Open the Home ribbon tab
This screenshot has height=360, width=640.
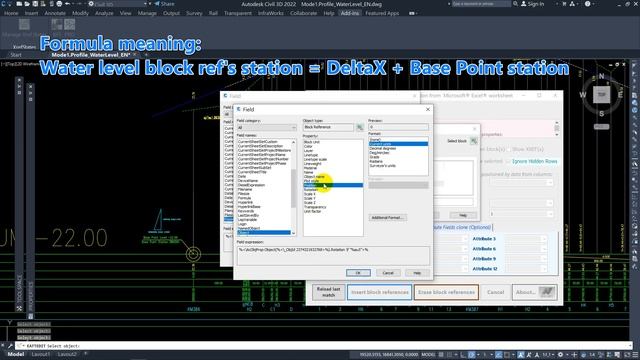pos(11,13)
